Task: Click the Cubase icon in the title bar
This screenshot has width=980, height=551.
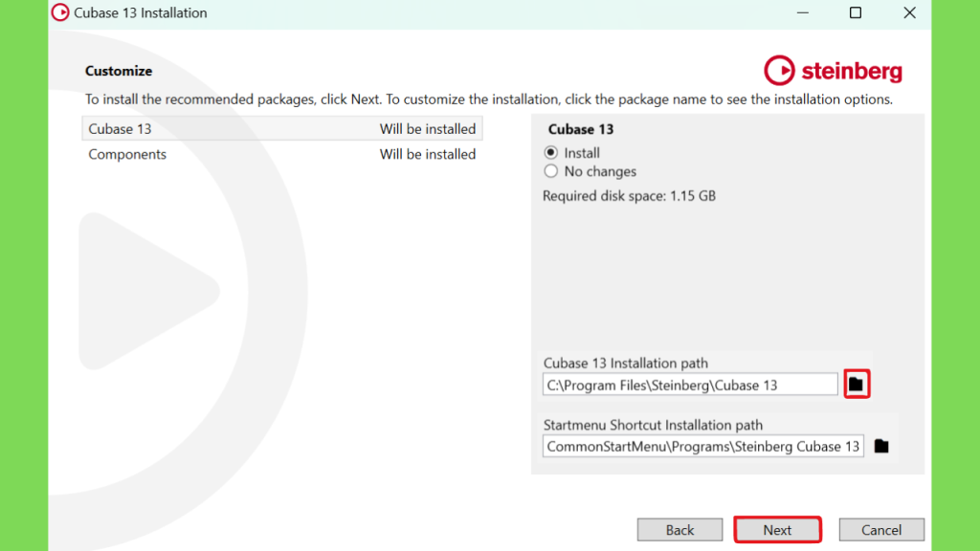Action: click(60, 12)
